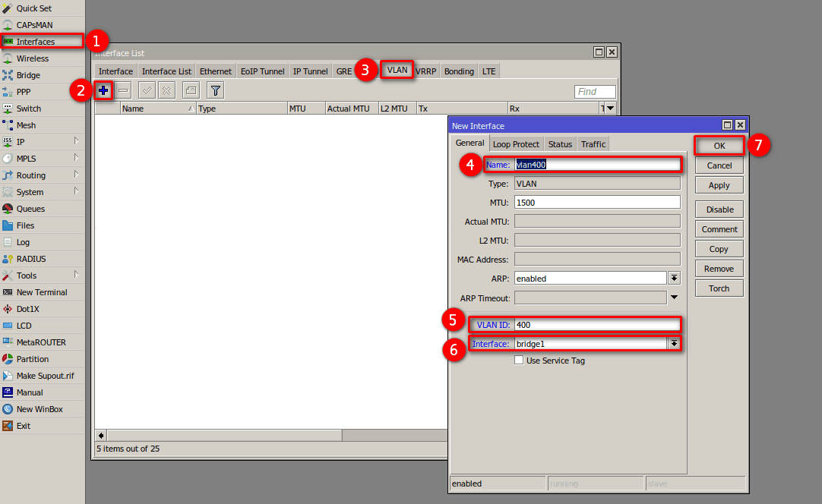Click the disable X toolbar icon
Image resolution: width=822 pixels, height=504 pixels.
166,91
